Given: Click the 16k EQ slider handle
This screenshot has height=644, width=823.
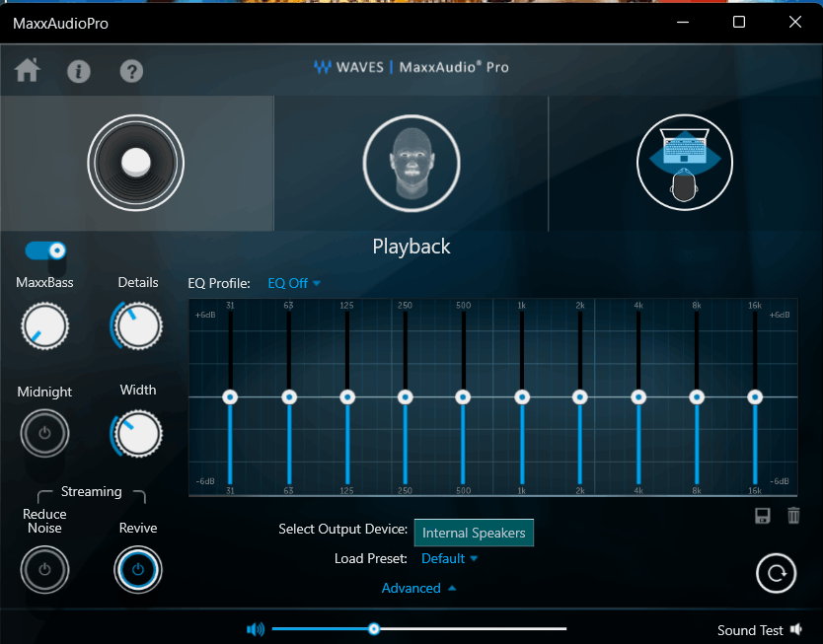Looking at the screenshot, I should coord(755,397).
